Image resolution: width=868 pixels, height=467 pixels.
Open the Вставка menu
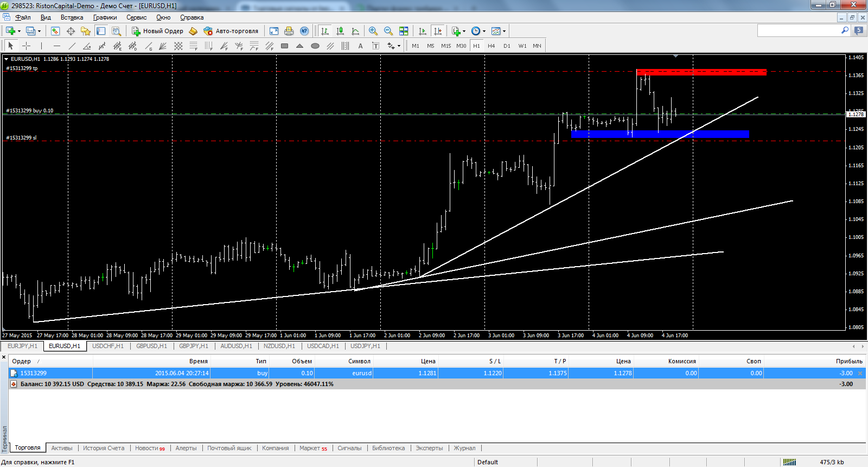[72, 17]
